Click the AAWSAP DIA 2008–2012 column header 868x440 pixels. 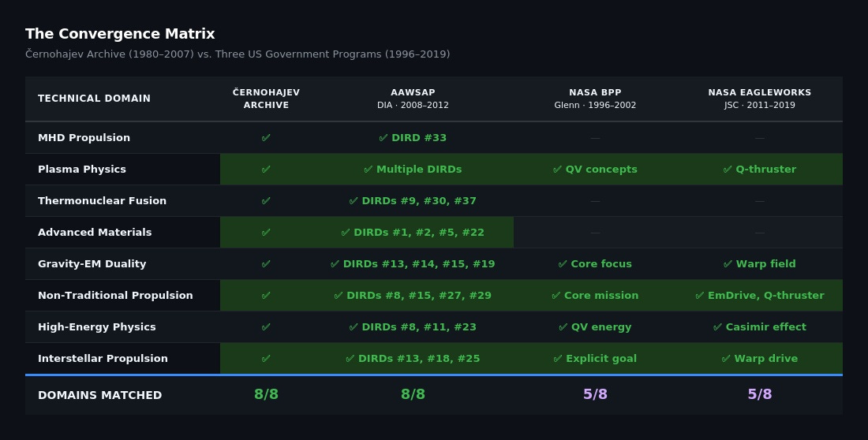pos(413,99)
